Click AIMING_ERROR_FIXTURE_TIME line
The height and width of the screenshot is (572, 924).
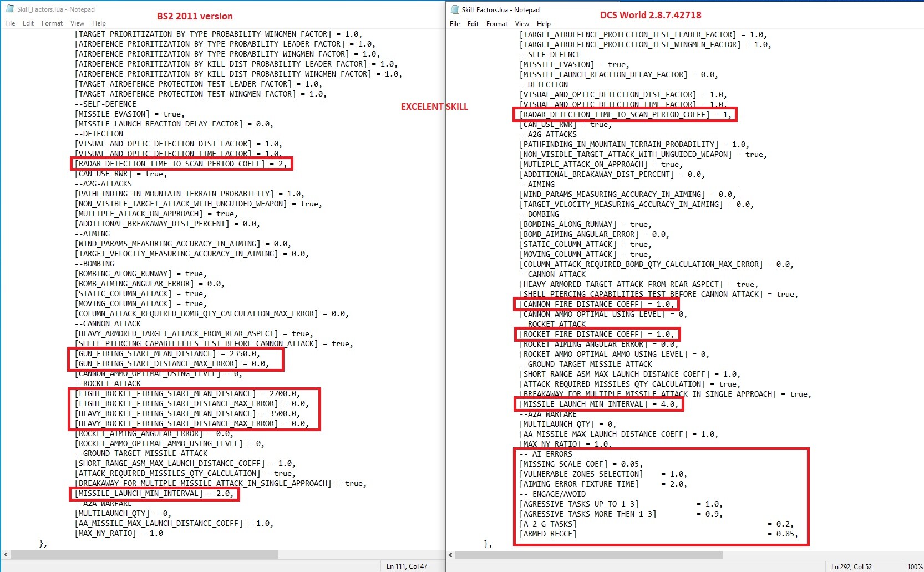(x=603, y=484)
